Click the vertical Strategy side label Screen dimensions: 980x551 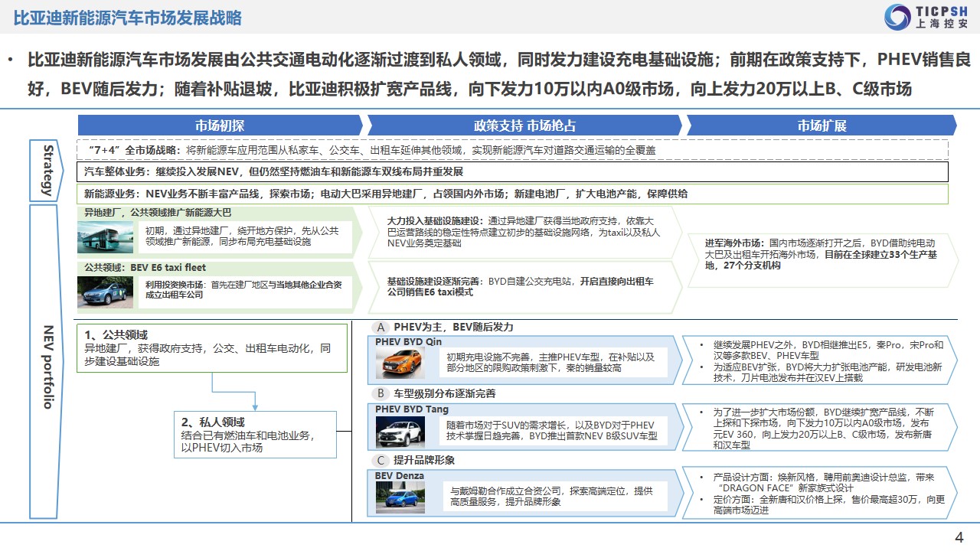48,170
